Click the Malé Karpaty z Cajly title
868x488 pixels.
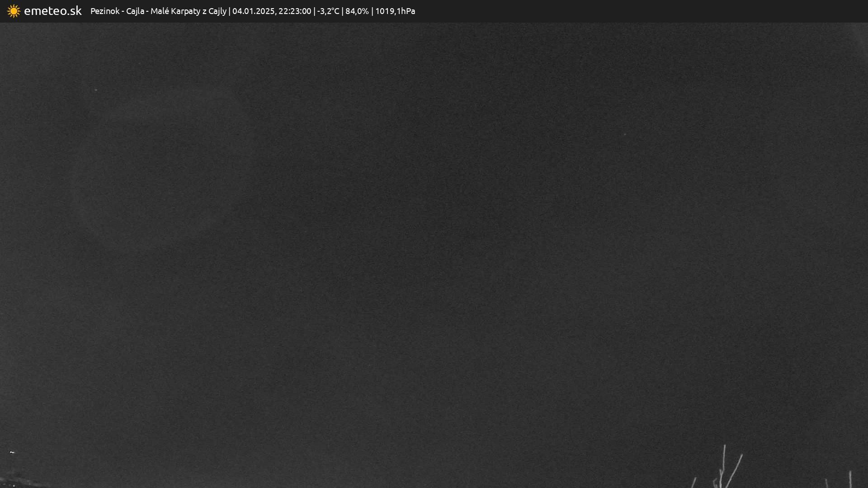coord(188,11)
